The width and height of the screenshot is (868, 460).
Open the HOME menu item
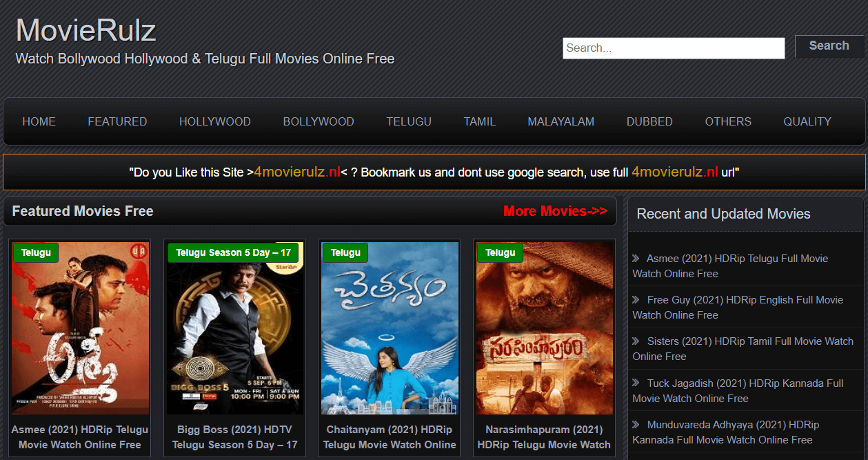[x=39, y=121]
